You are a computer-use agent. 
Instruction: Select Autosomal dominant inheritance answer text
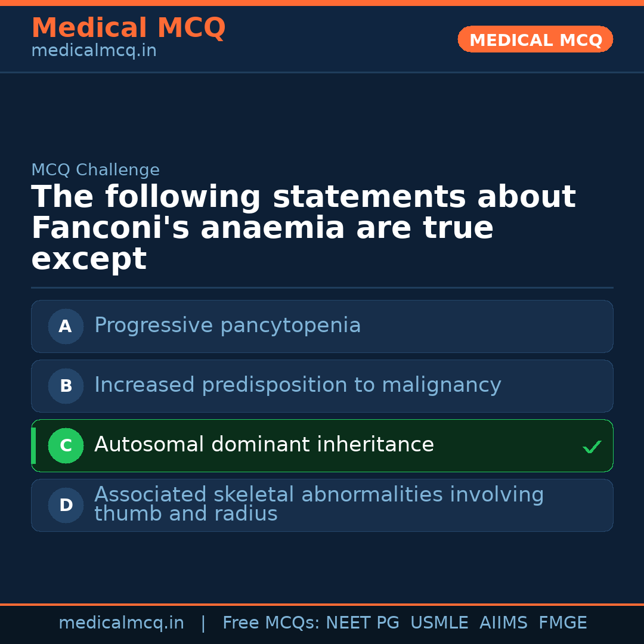point(264,445)
